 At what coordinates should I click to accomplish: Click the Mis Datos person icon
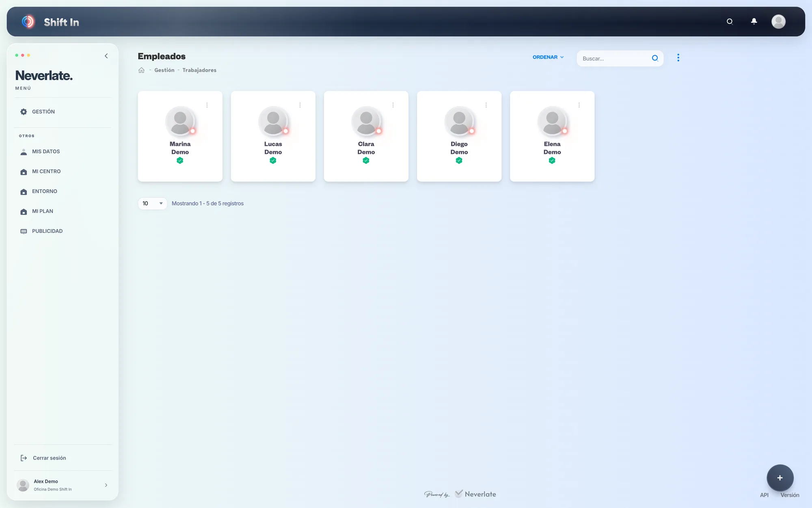tap(24, 152)
